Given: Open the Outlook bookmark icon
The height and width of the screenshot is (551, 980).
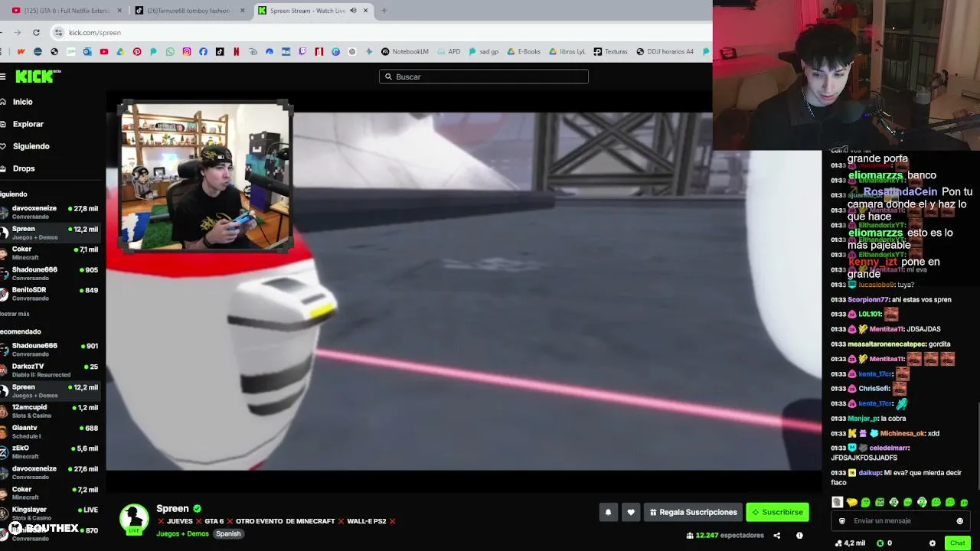Looking at the screenshot, I should tap(87, 52).
